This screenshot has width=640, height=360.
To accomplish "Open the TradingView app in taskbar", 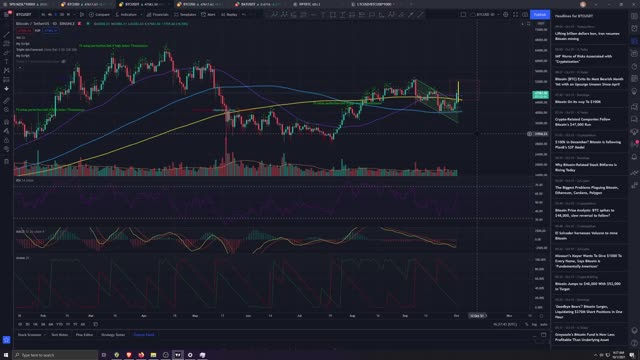I will (178, 355).
